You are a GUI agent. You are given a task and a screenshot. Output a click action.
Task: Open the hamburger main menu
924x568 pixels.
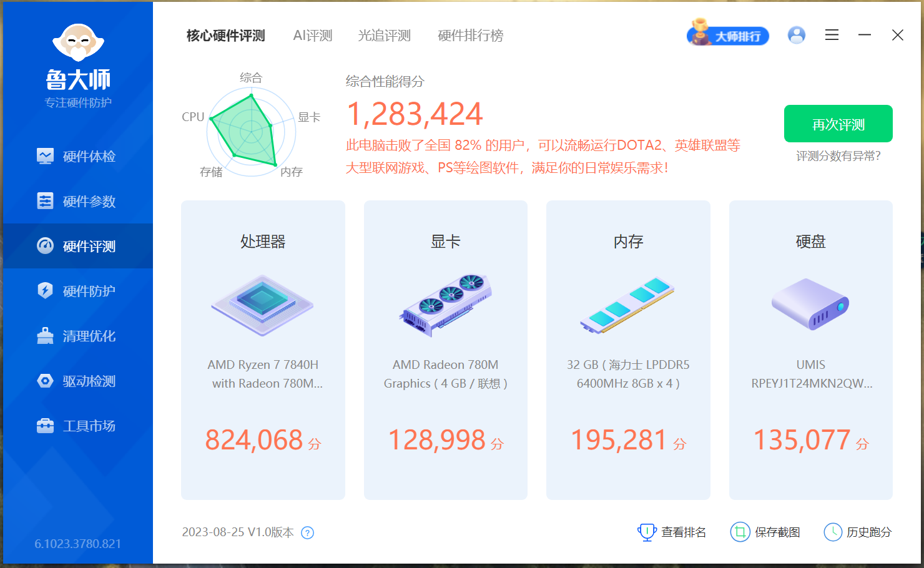coord(832,35)
